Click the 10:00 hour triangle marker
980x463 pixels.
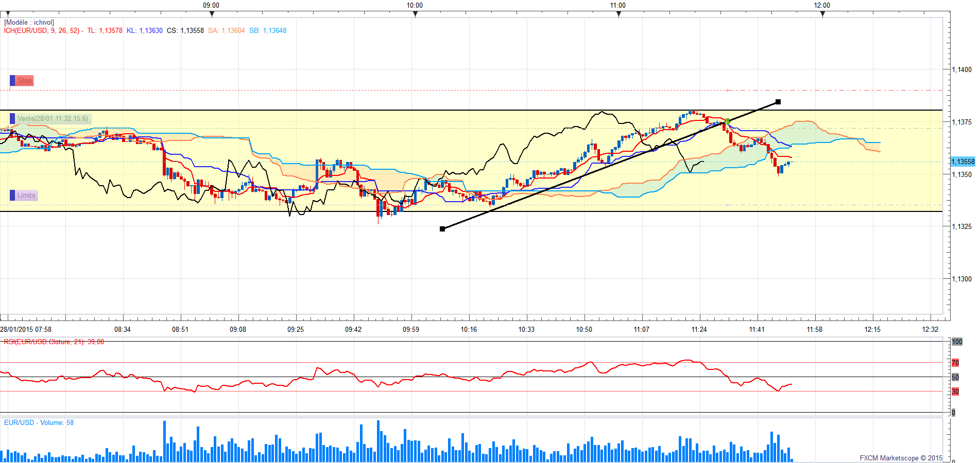415,14
